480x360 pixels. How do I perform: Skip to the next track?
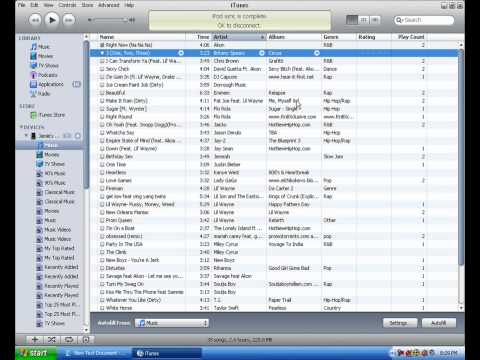click(68, 20)
